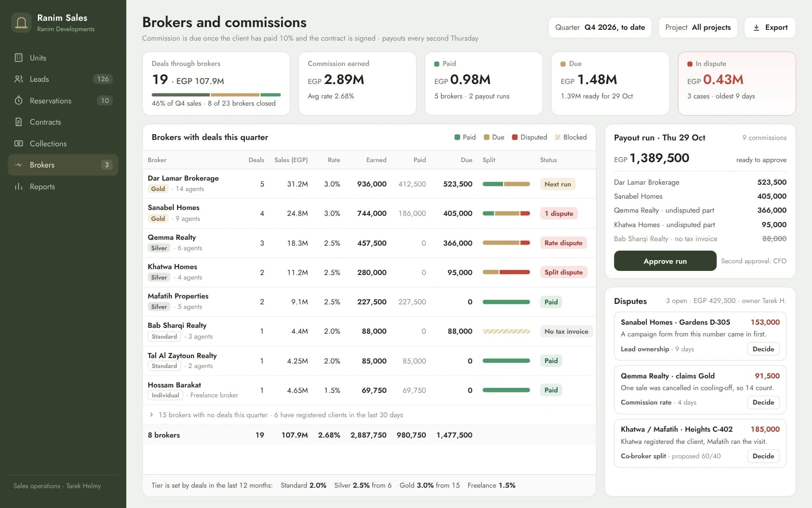Open the Quarter Q4 2026 filter
812x508 pixels.
pyautogui.click(x=600, y=28)
